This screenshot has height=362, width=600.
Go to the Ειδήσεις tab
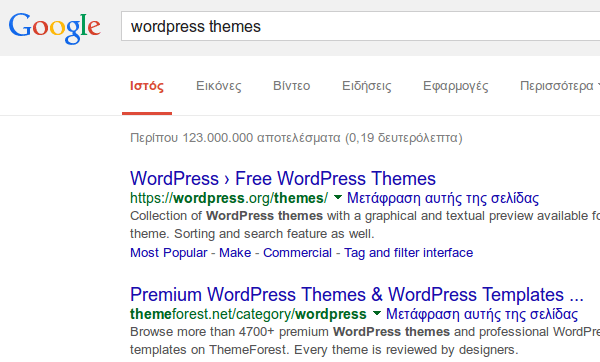coord(367,86)
